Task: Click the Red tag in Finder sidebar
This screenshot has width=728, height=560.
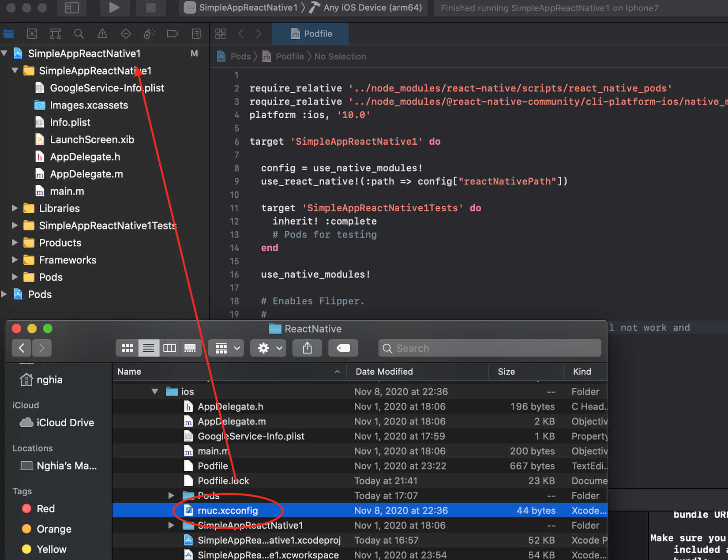Action: click(45, 509)
